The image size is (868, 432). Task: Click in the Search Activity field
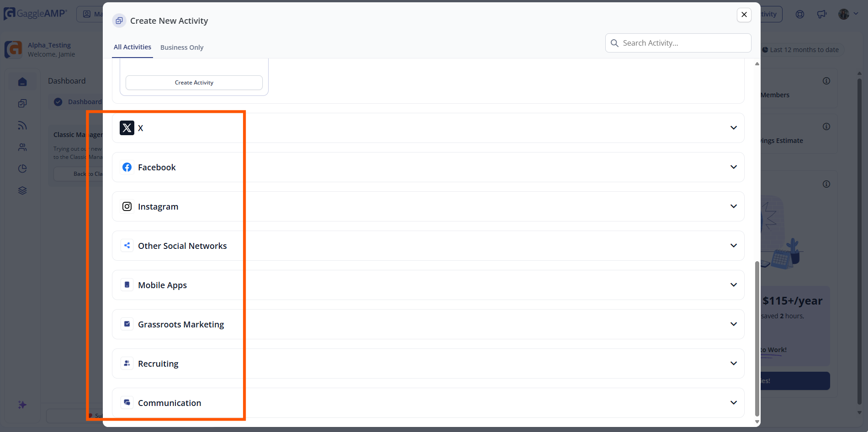tap(678, 43)
